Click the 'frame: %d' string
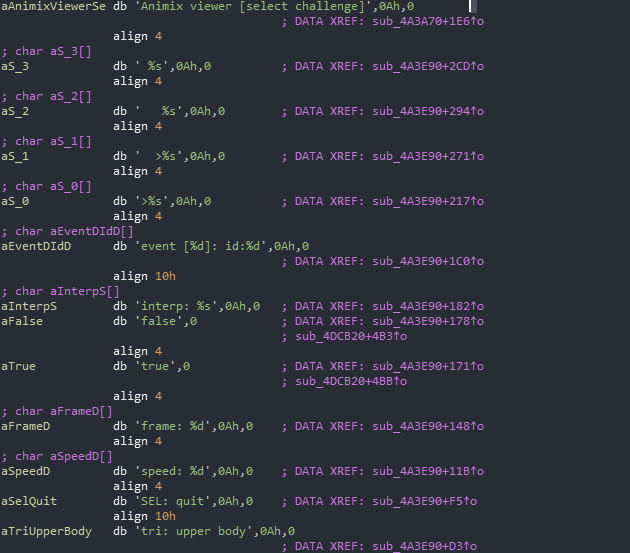This screenshot has height=553, width=630. click(175, 426)
